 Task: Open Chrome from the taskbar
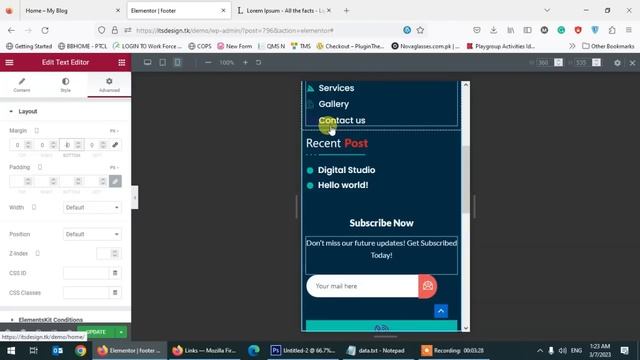tap(80, 351)
